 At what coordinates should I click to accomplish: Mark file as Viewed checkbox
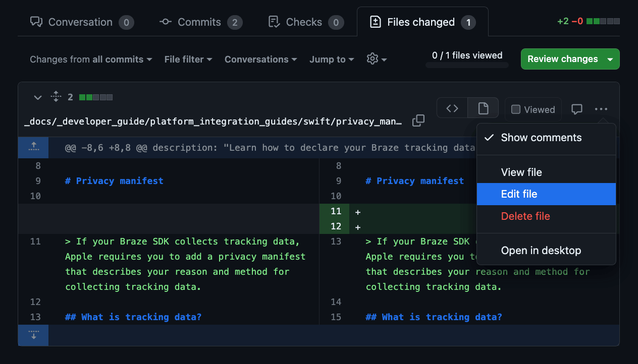point(516,109)
